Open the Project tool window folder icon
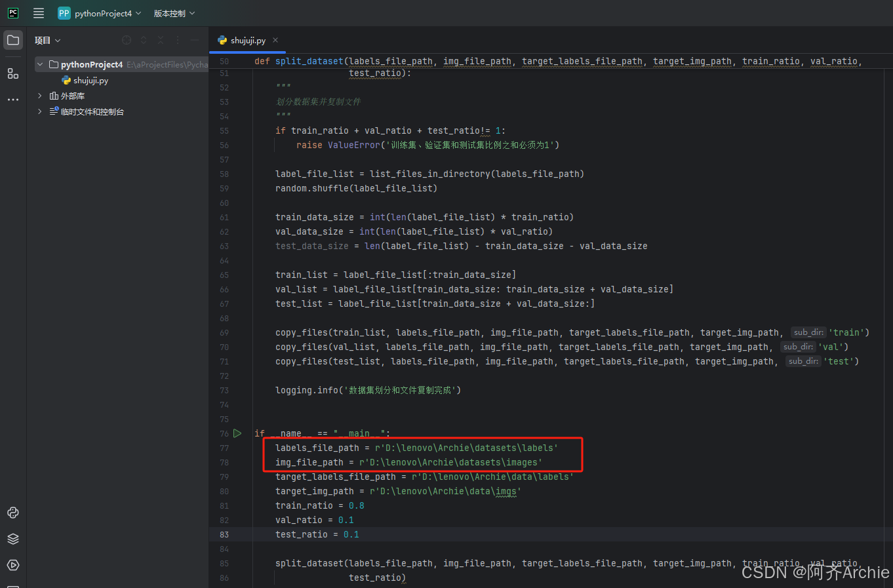The height and width of the screenshot is (588, 893). tap(13, 40)
